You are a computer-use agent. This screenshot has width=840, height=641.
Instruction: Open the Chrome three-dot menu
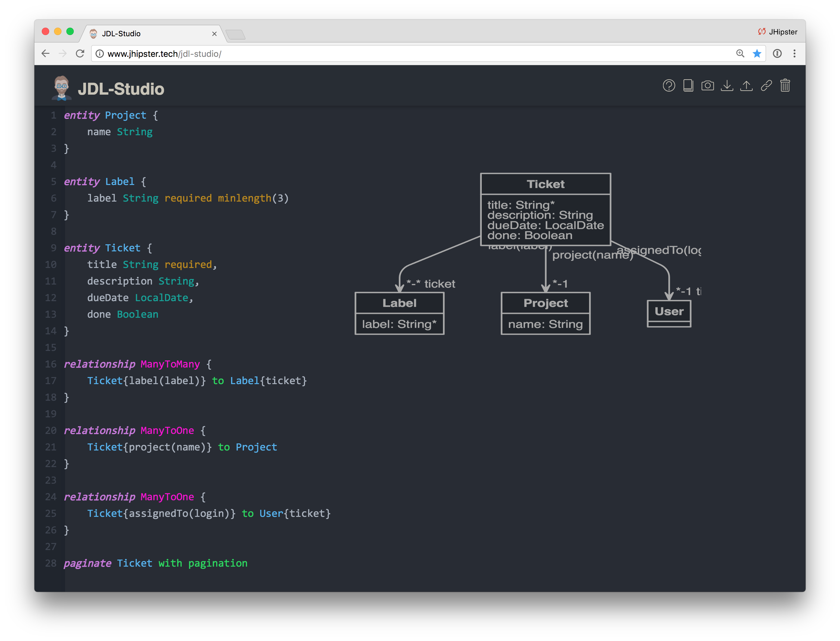[x=795, y=54]
